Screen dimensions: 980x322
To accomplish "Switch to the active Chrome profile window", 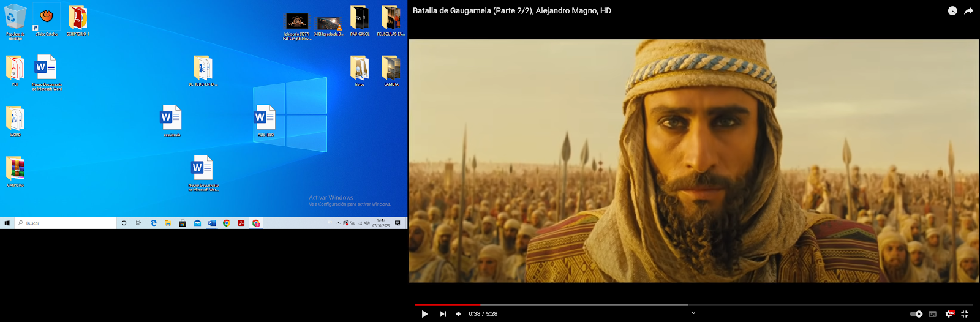I will 256,223.
